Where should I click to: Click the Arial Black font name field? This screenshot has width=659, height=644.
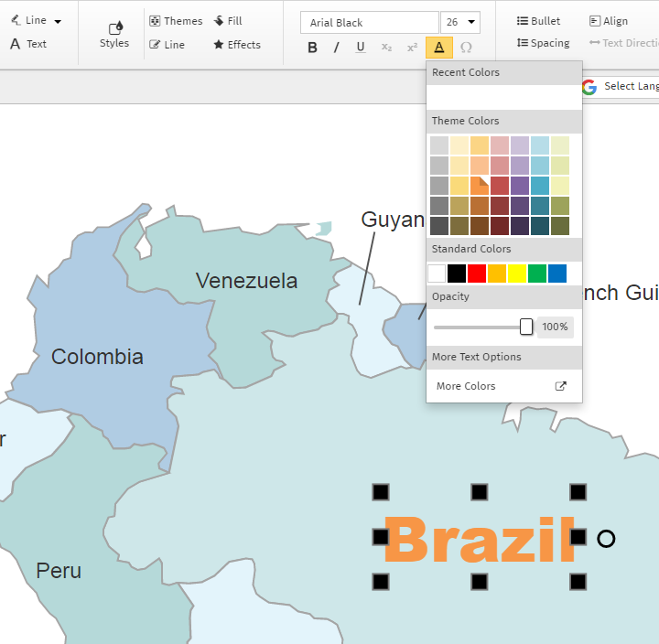coord(369,23)
